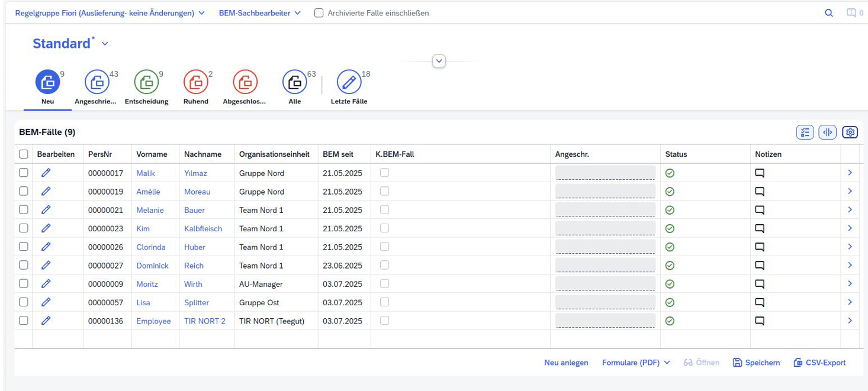Select row checkbox for PersNr 00000026

(23, 247)
